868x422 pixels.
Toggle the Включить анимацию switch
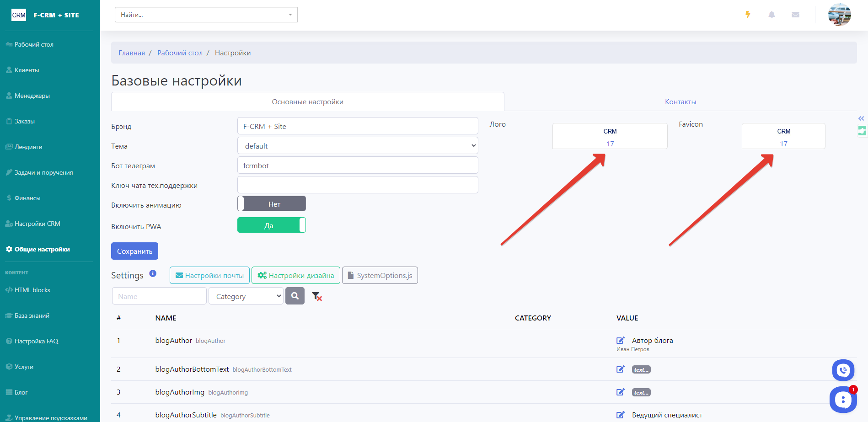[x=272, y=204]
